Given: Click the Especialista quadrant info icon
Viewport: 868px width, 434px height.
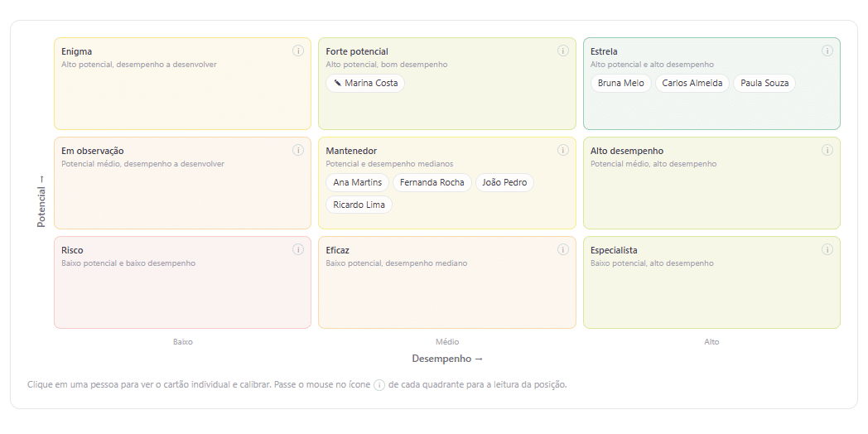Looking at the screenshot, I should point(827,249).
